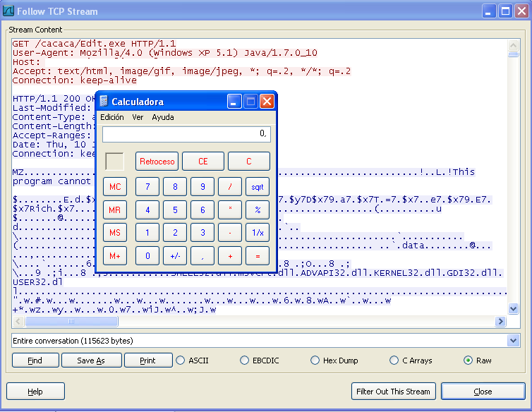Minimize the Follow TCP Stream window
The height and width of the screenshot is (412, 532).
point(489,11)
